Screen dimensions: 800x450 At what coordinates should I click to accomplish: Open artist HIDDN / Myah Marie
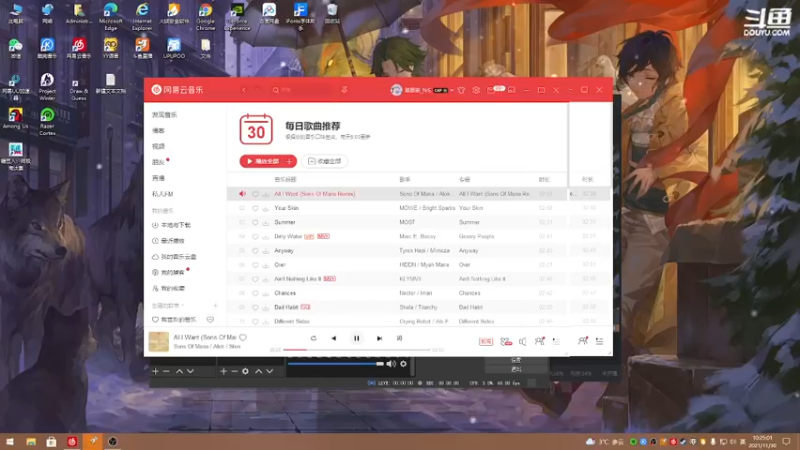pyautogui.click(x=424, y=265)
